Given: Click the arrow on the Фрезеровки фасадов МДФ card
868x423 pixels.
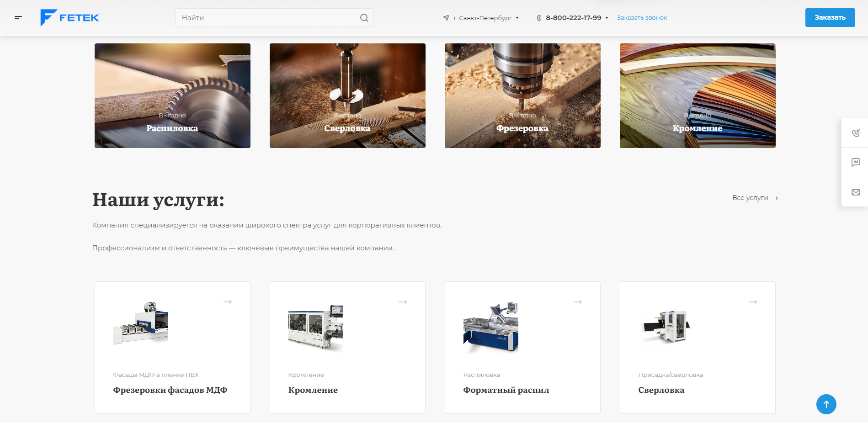Looking at the screenshot, I should click(x=228, y=302).
